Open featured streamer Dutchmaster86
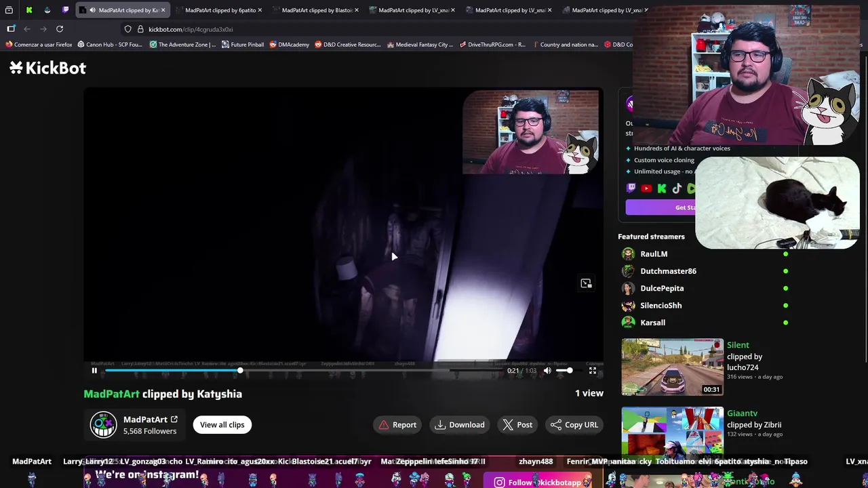Image resolution: width=868 pixels, height=488 pixels. pyautogui.click(x=668, y=271)
